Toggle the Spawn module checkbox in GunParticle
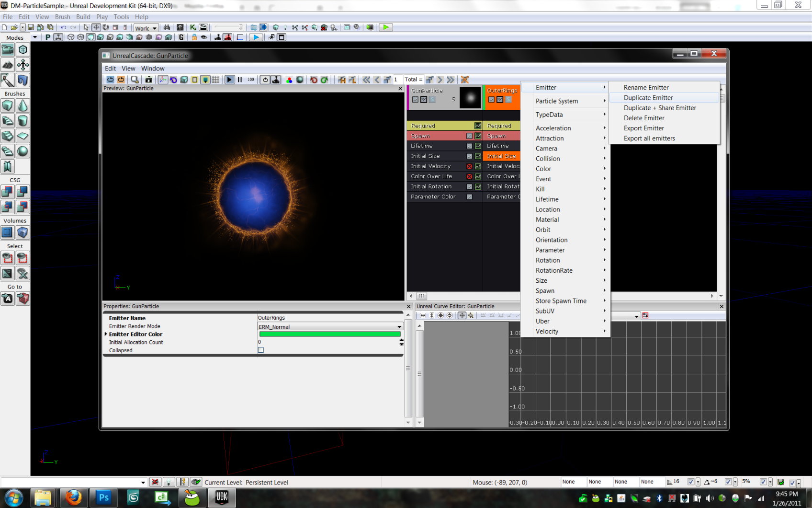The height and width of the screenshot is (508, 812). click(469, 136)
